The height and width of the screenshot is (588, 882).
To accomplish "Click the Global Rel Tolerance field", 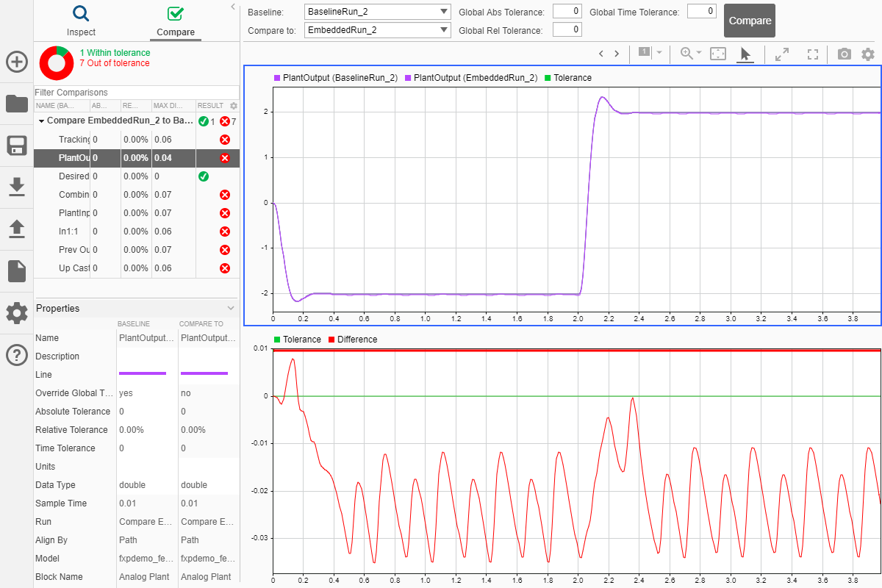I will [567, 30].
